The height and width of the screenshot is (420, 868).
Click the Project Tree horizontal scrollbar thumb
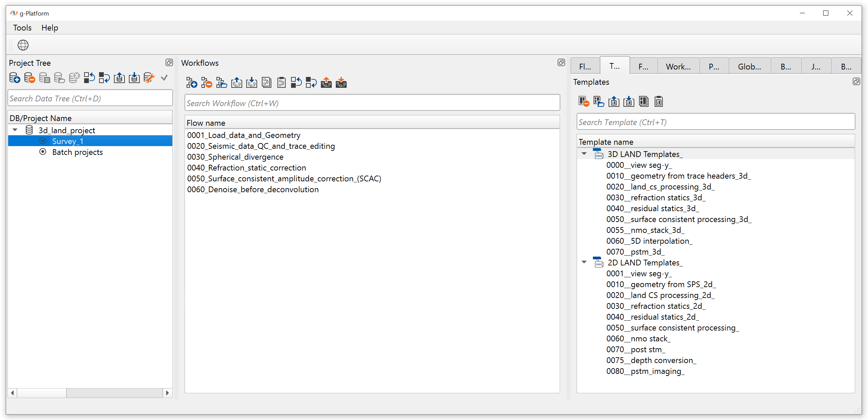pos(41,393)
